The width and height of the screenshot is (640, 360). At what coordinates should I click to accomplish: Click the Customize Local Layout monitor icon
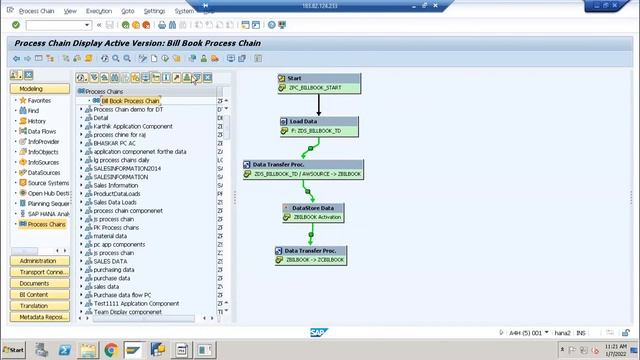(x=282, y=25)
